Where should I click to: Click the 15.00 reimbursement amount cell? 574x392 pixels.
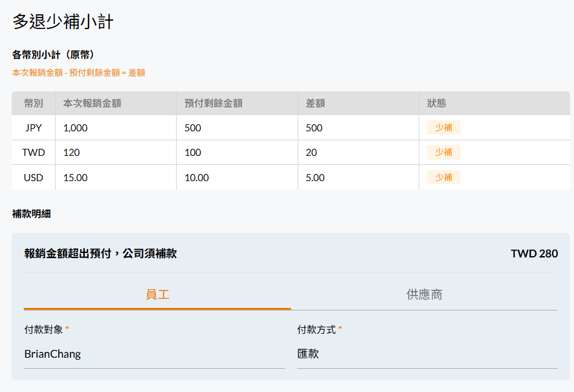116,177
